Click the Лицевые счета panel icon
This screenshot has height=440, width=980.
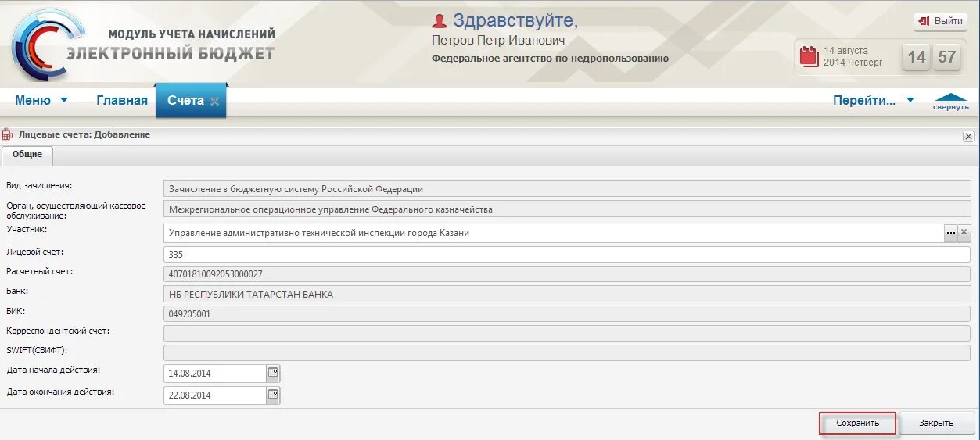(x=7, y=134)
